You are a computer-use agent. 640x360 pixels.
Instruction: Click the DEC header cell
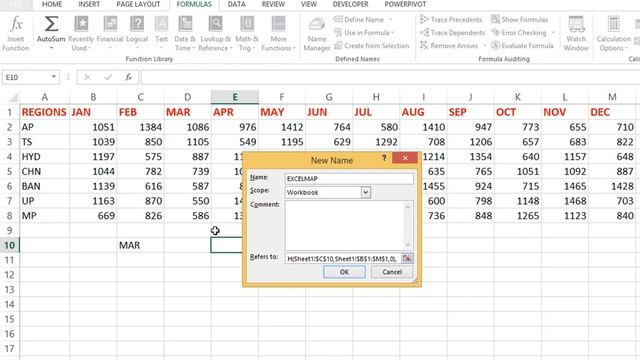coord(612,112)
